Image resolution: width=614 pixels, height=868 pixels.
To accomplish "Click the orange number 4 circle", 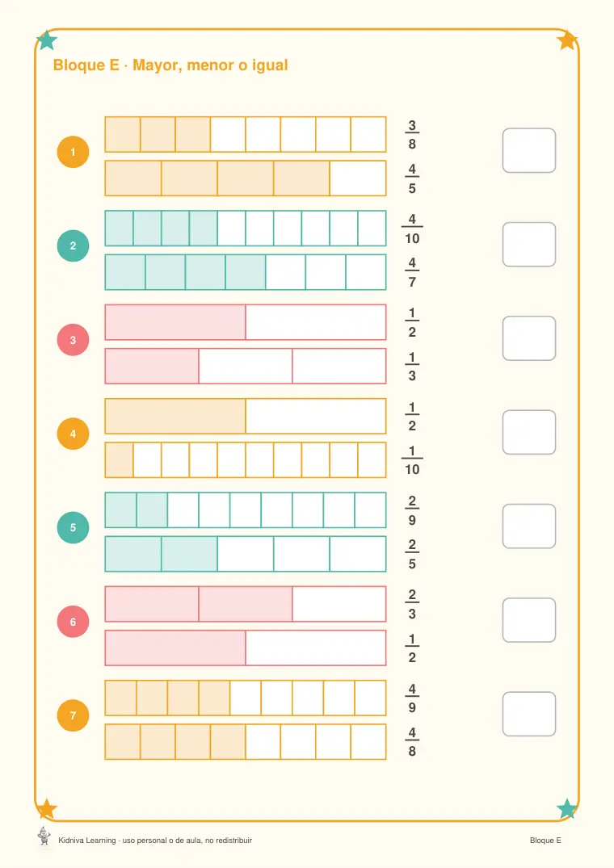I will coord(73,434).
